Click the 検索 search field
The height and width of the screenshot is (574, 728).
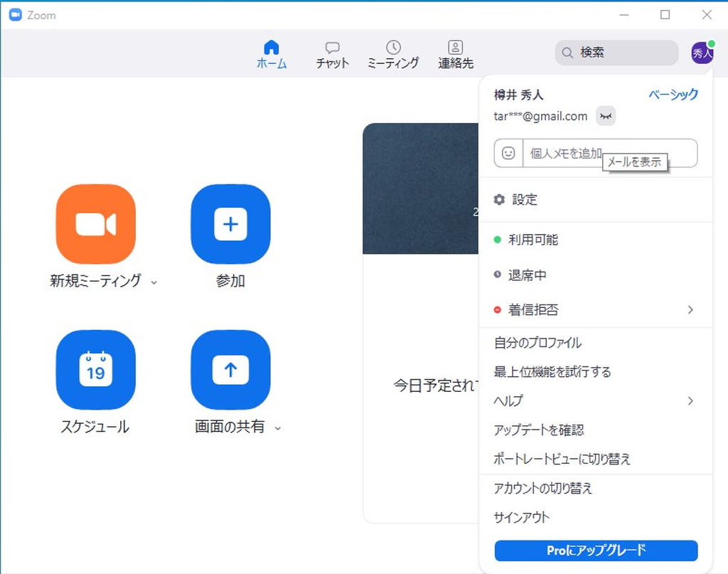coord(616,53)
